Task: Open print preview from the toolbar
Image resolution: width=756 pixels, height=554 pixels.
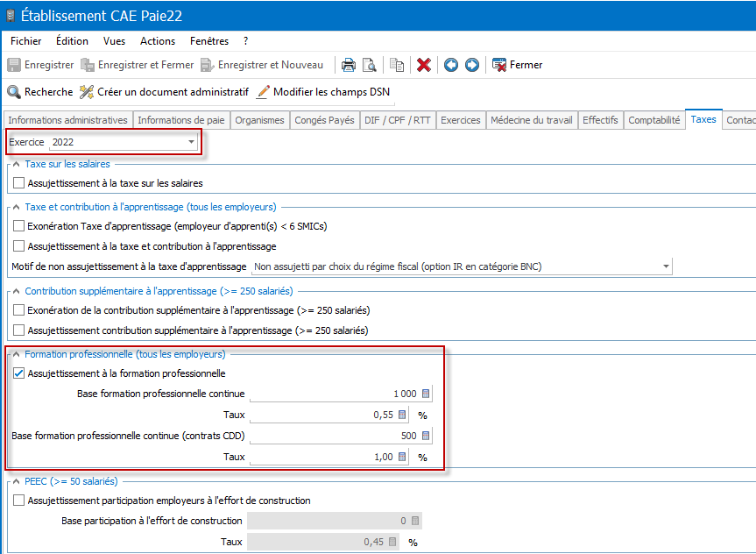Action: (x=369, y=65)
